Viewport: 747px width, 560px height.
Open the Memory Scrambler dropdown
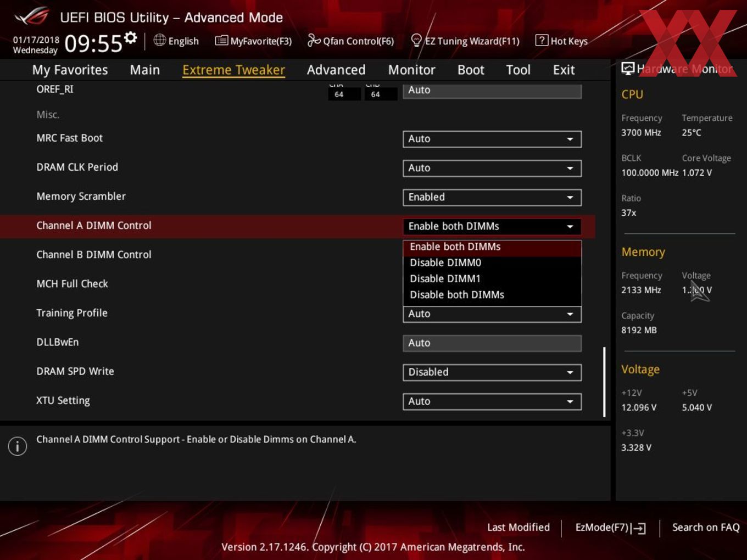pos(492,197)
